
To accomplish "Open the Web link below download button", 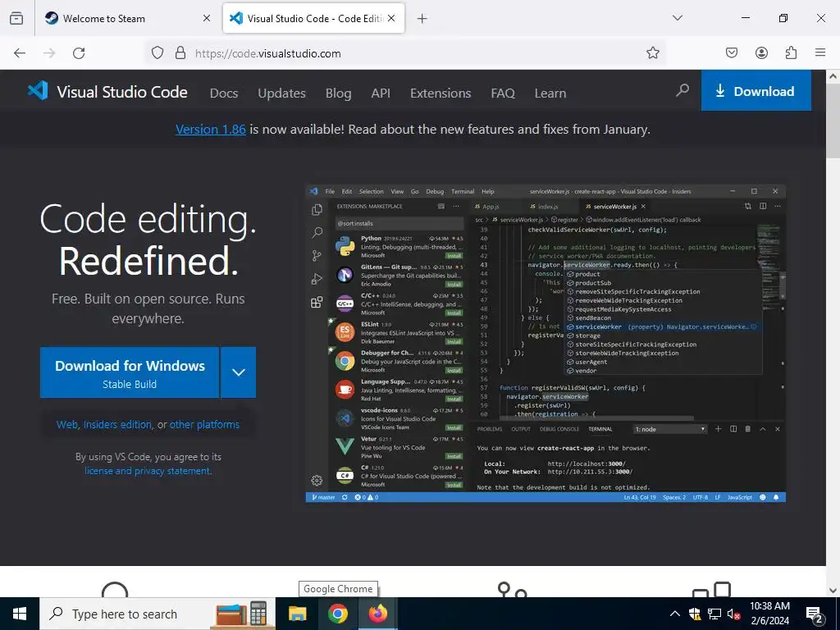I will click(67, 424).
